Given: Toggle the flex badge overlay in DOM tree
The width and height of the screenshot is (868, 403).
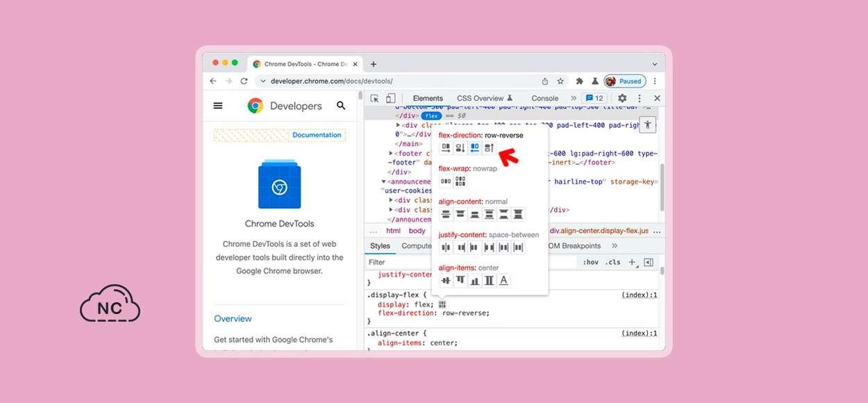Looking at the screenshot, I should (x=432, y=116).
